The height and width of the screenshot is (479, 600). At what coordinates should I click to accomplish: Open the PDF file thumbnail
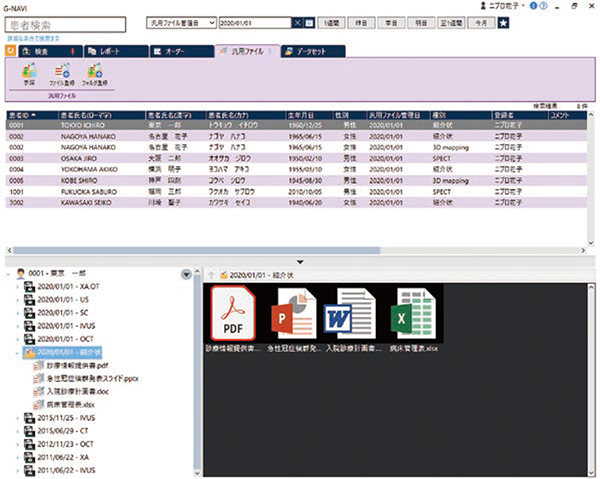pyautogui.click(x=233, y=314)
